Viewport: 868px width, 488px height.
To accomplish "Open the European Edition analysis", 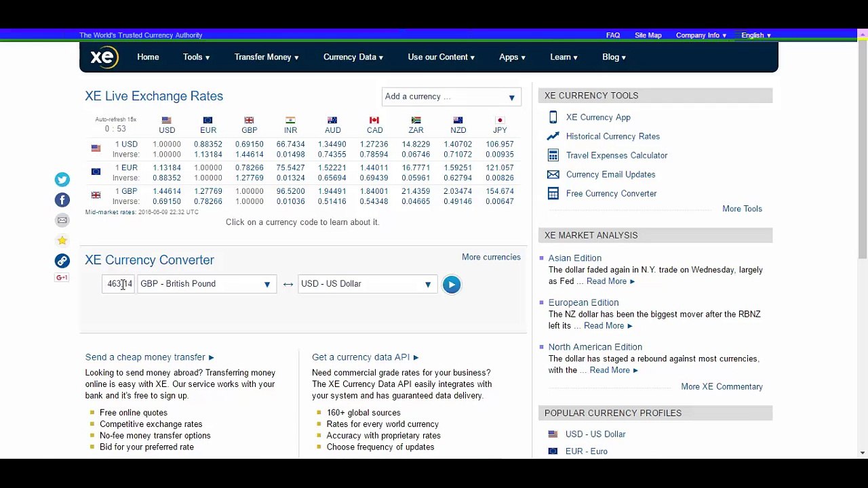I will [x=583, y=302].
